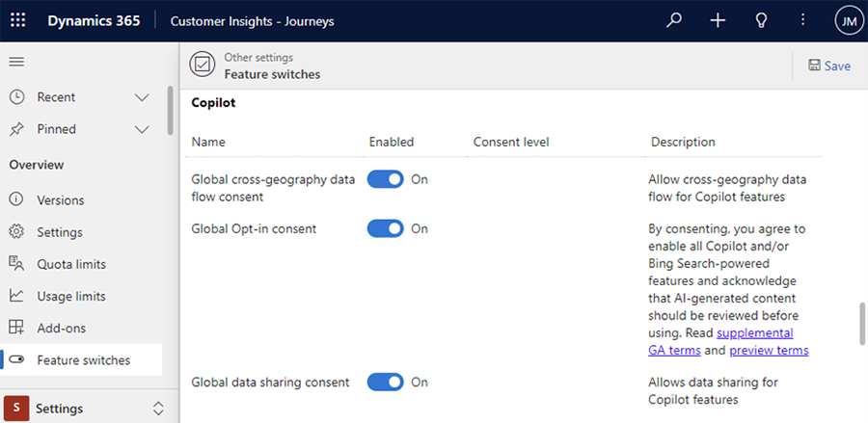
Task: Click the Feature switches page icon
Action: point(203,66)
